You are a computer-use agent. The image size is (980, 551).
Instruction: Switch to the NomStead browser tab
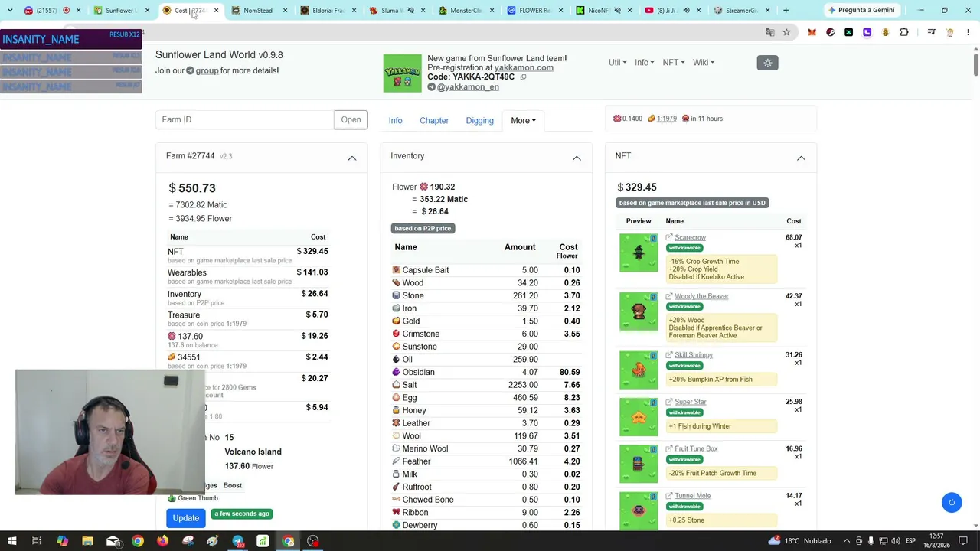[258, 11]
